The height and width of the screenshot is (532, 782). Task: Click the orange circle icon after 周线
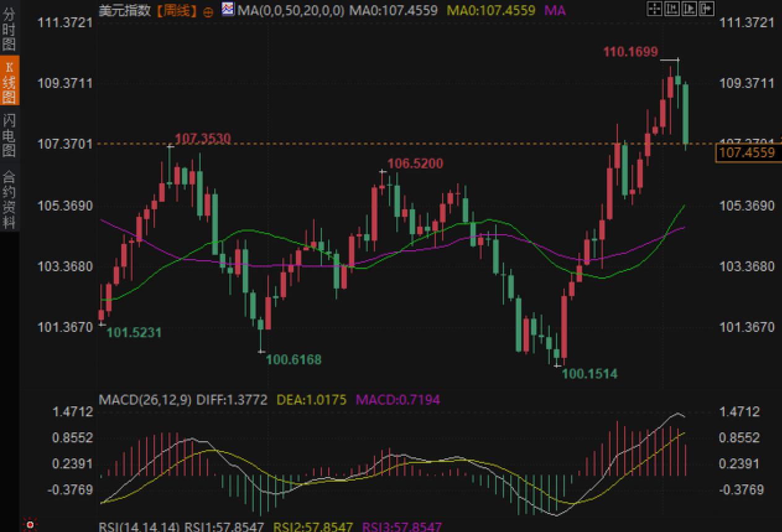coord(208,11)
